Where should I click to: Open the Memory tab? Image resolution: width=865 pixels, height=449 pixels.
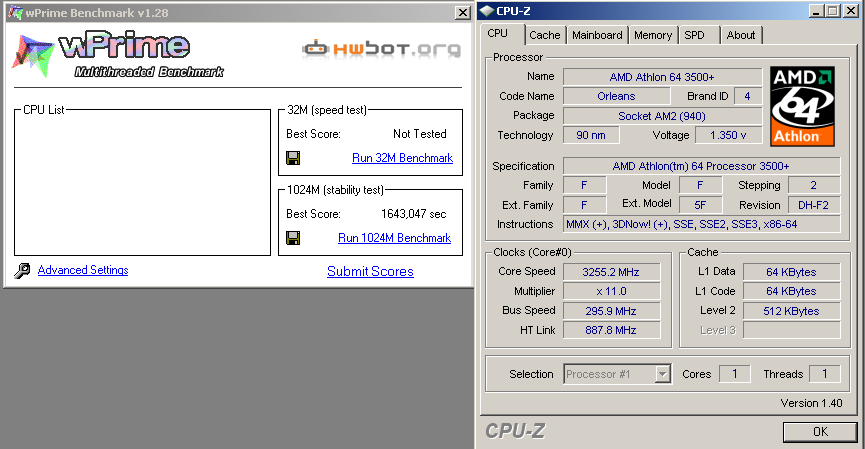(x=653, y=35)
